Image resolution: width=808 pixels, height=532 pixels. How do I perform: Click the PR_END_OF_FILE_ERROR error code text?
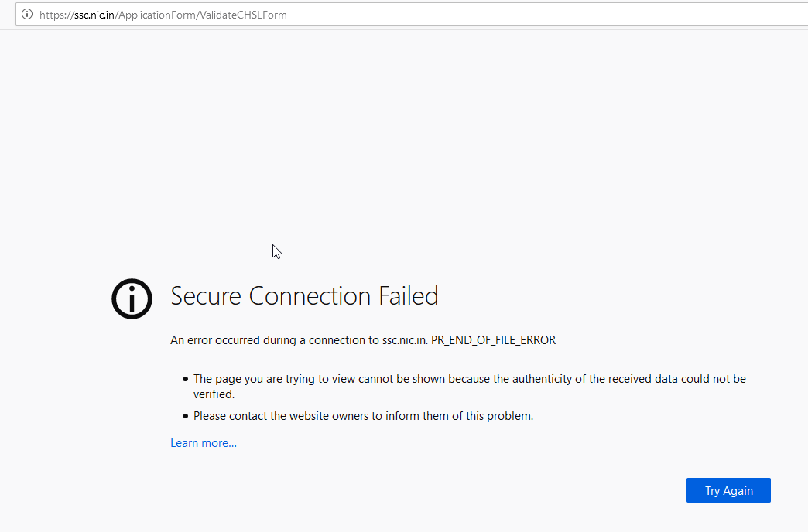493,339
